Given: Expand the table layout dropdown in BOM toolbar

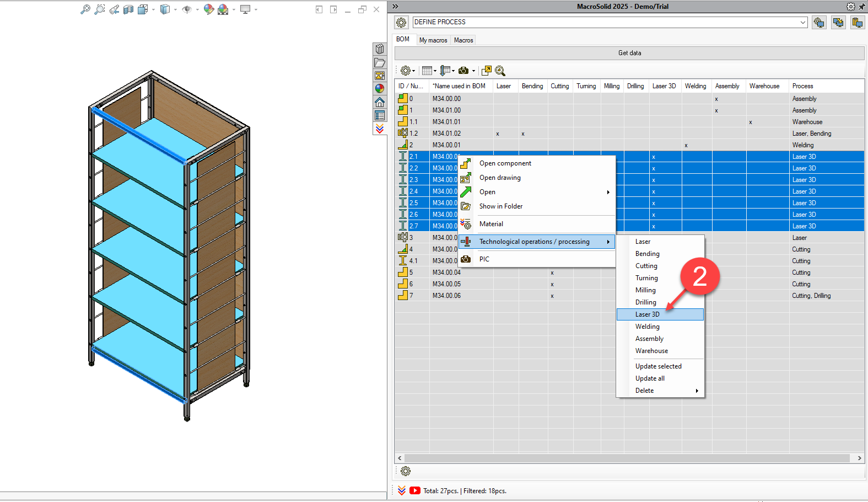Looking at the screenshot, I should [435, 71].
